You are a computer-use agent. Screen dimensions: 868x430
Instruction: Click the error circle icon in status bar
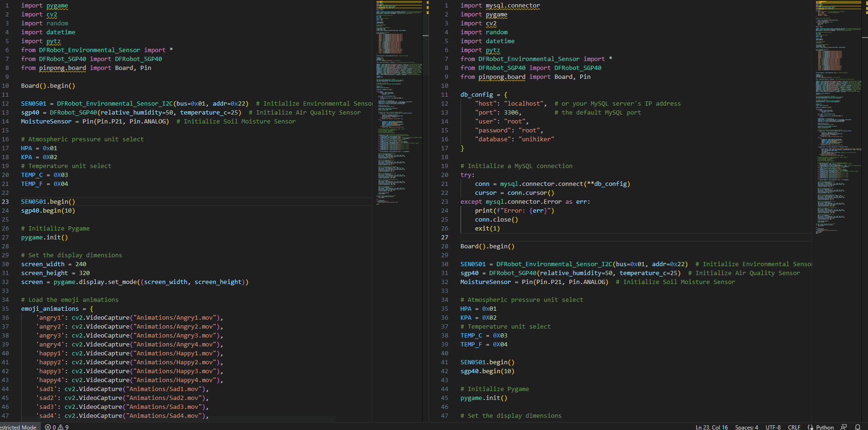coord(49,427)
